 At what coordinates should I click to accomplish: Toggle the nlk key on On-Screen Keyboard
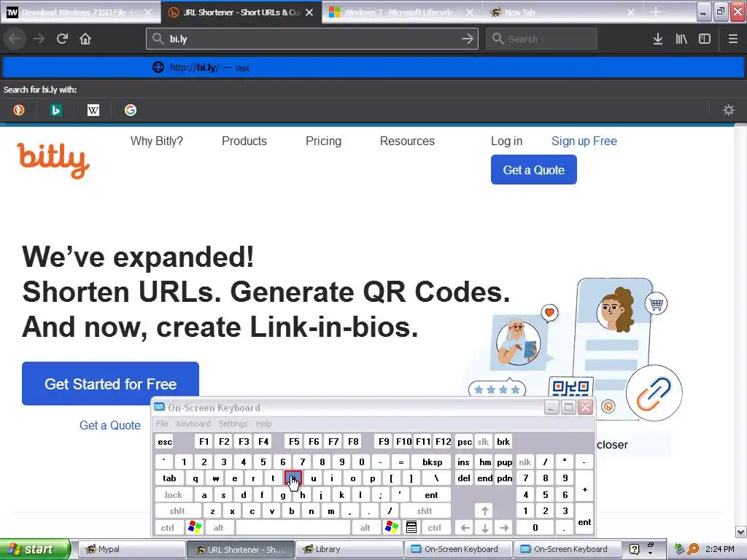525,462
